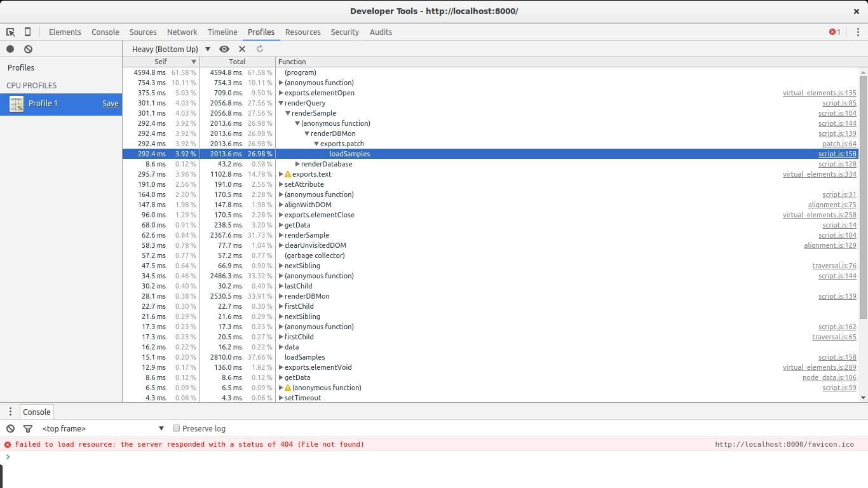Clear all profiles with the ban icon
868x488 pixels.
point(28,49)
